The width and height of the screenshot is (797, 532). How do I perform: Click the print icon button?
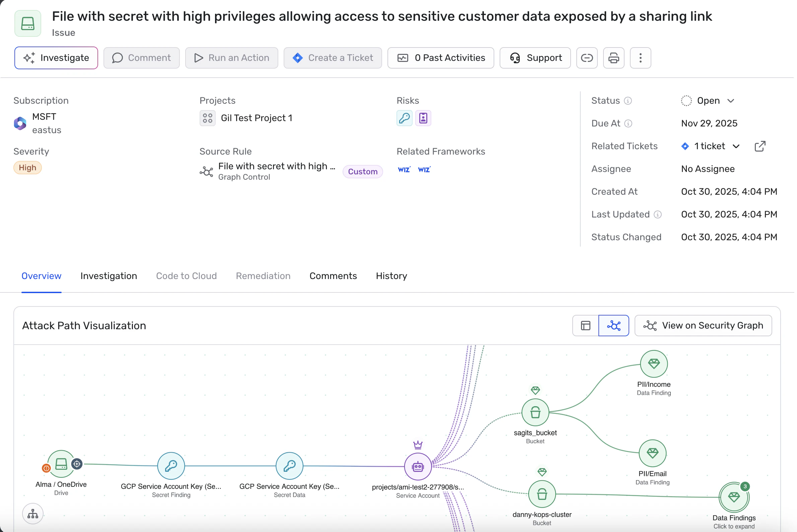(x=613, y=58)
